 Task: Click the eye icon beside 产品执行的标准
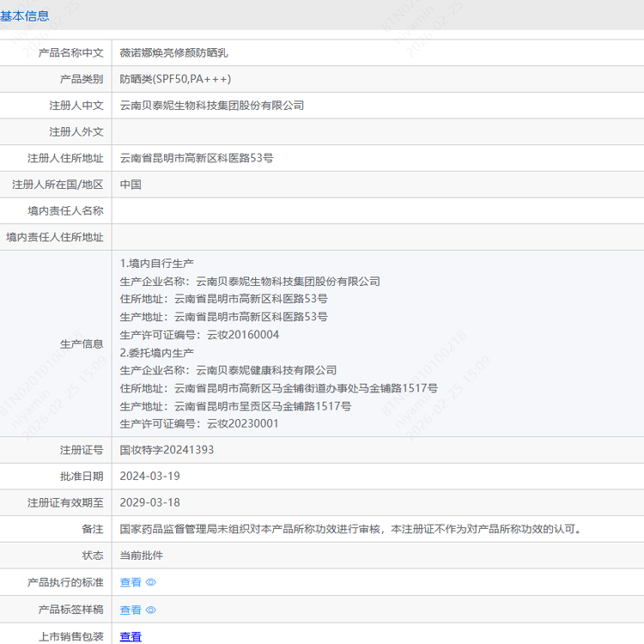tap(151, 582)
